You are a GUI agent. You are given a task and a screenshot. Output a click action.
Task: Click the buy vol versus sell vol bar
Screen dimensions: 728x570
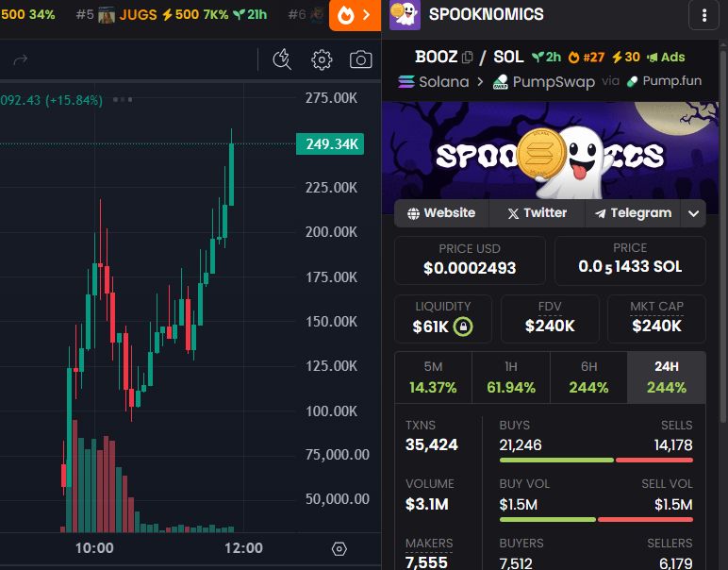click(596, 519)
